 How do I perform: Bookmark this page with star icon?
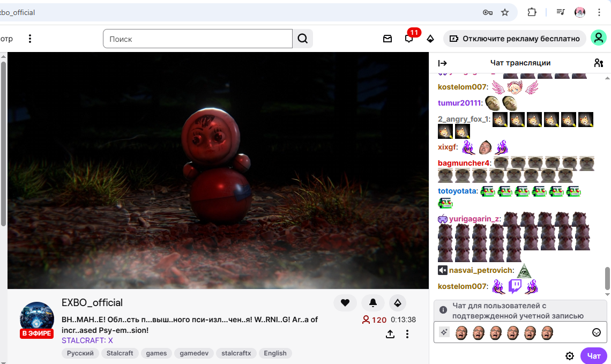(504, 12)
